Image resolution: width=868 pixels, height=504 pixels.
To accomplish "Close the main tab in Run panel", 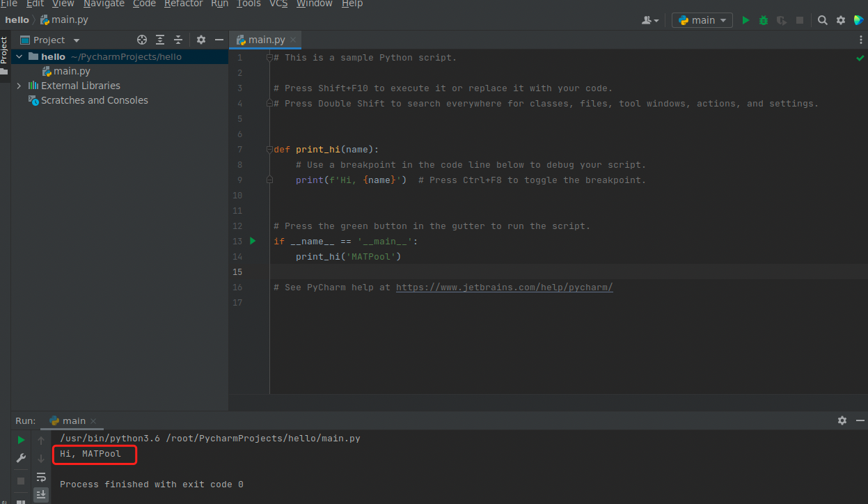I will pyautogui.click(x=93, y=421).
